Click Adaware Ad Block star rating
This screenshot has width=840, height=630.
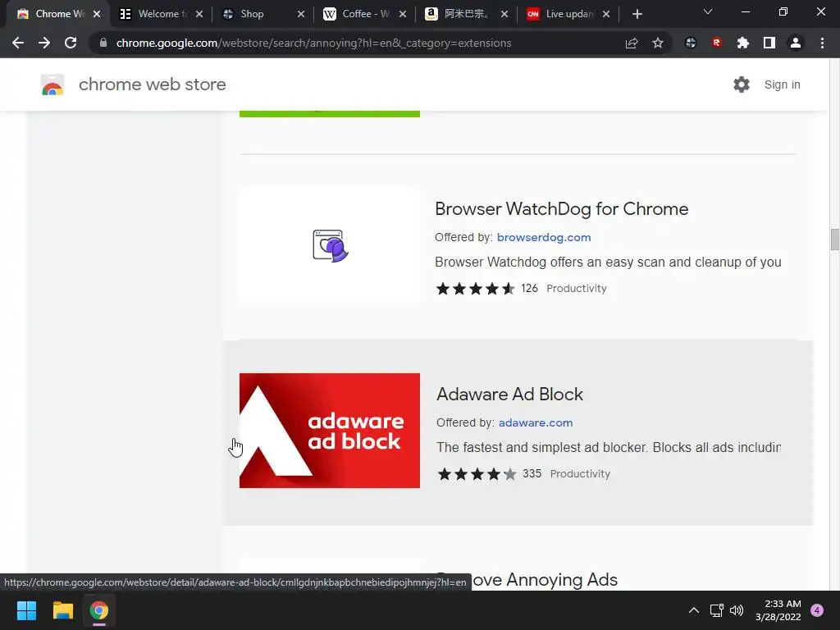click(477, 474)
